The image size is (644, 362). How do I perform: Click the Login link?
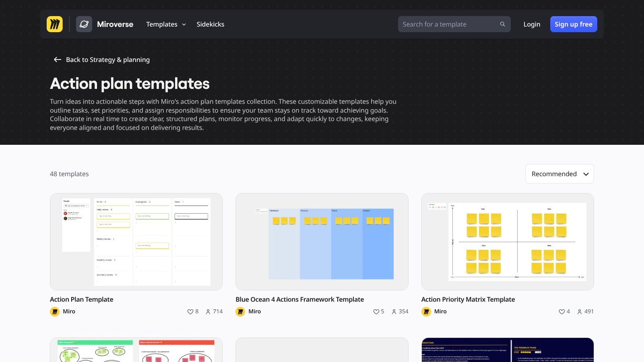(x=532, y=24)
